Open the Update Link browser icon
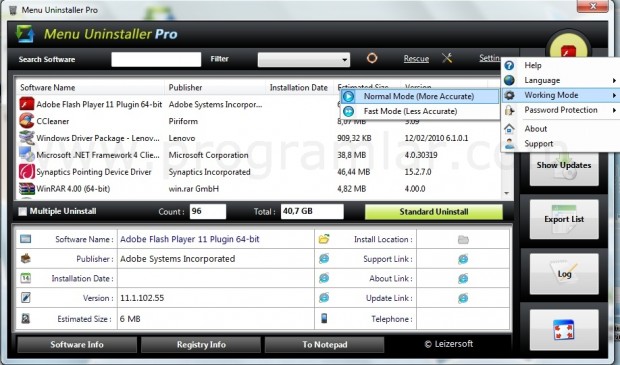Viewport: 620px width, 365px height. [463, 298]
